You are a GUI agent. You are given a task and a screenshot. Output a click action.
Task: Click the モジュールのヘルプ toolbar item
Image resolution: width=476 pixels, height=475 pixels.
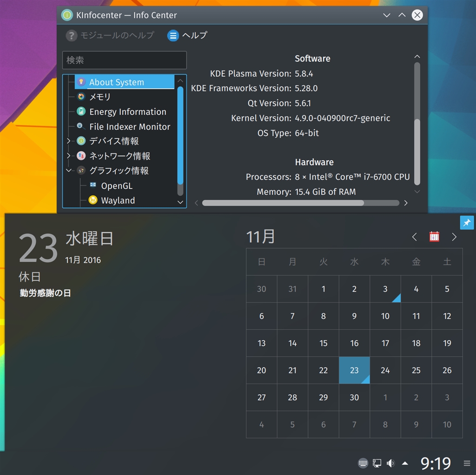click(110, 35)
